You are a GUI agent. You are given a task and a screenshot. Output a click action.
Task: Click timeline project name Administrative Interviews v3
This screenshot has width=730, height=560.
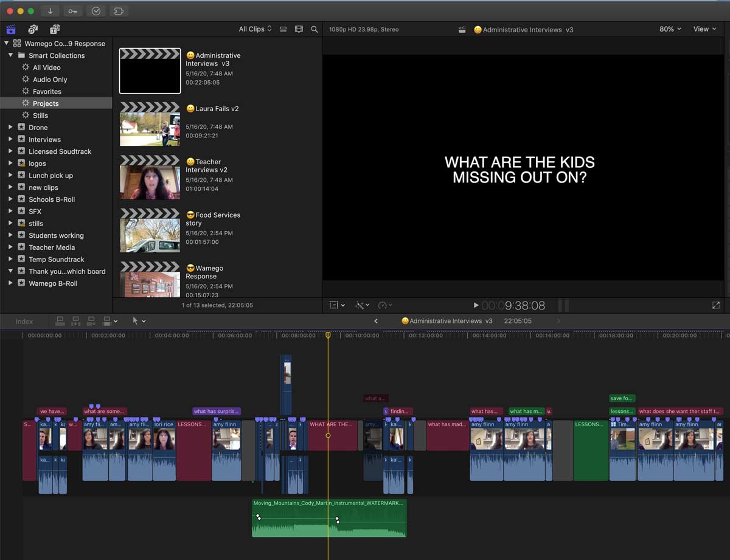447,321
